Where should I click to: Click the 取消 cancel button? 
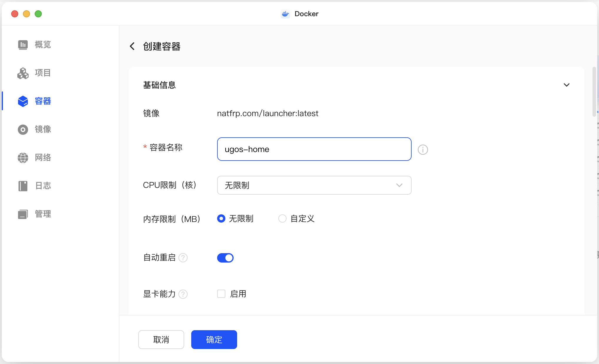click(161, 340)
